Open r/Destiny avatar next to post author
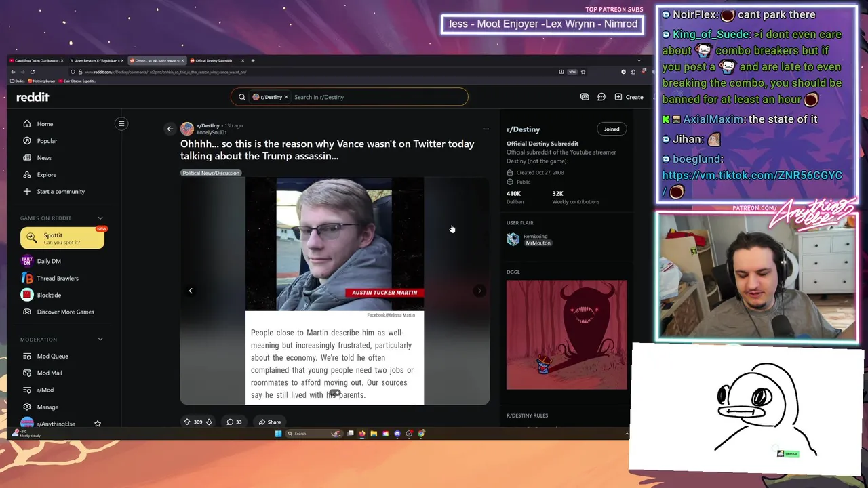 coord(186,129)
